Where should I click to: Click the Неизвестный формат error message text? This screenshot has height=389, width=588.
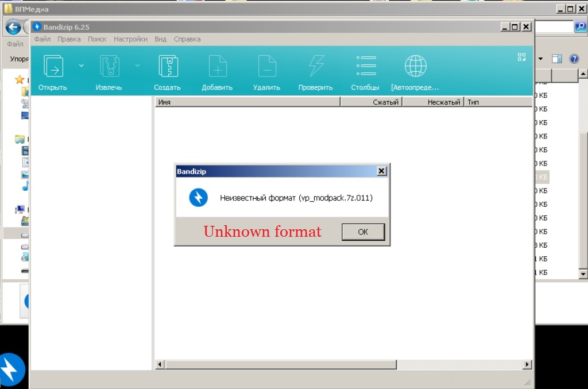click(x=296, y=198)
